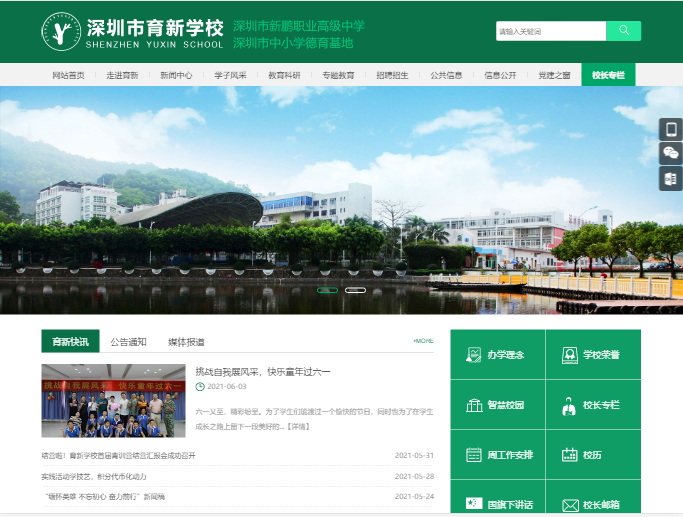The height and width of the screenshot is (517, 683).
Task: Open the 校长邮箱 envelope tile
Action: point(593,505)
